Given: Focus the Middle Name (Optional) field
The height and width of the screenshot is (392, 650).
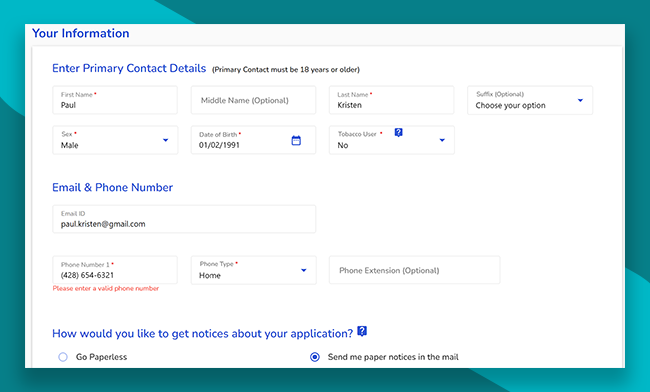Looking at the screenshot, I should pos(253,100).
